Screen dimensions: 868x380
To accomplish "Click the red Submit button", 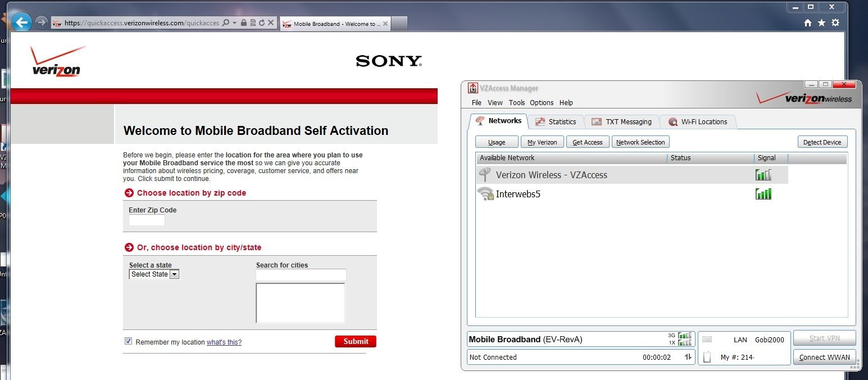I will click(356, 341).
